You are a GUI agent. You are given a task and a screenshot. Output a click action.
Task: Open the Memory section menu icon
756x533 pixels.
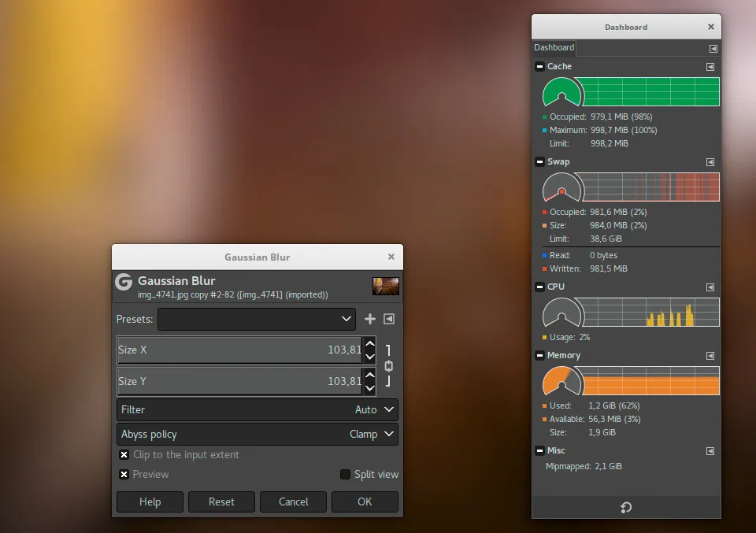click(x=710, y=355)
